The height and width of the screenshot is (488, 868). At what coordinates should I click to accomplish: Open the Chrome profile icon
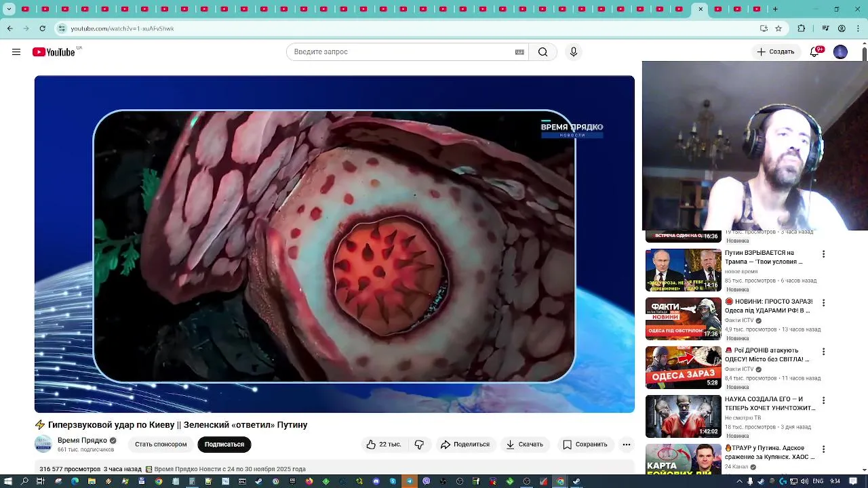[842, 28]
